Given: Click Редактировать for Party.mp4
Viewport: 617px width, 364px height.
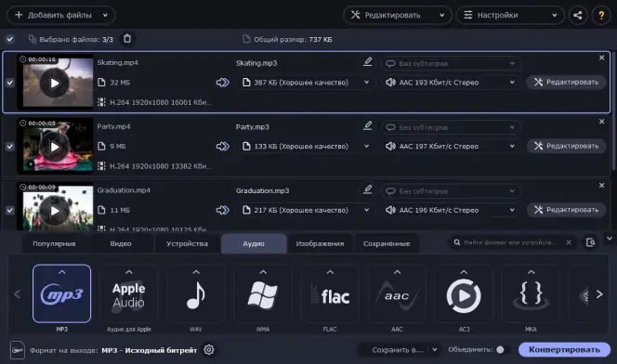Looking at the screenshot, I should click(x=566, y=146).
